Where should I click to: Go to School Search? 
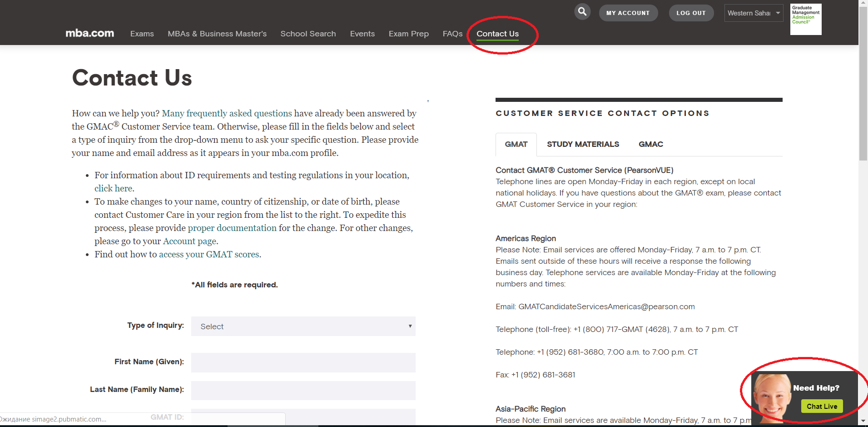[x=308, y=34]
